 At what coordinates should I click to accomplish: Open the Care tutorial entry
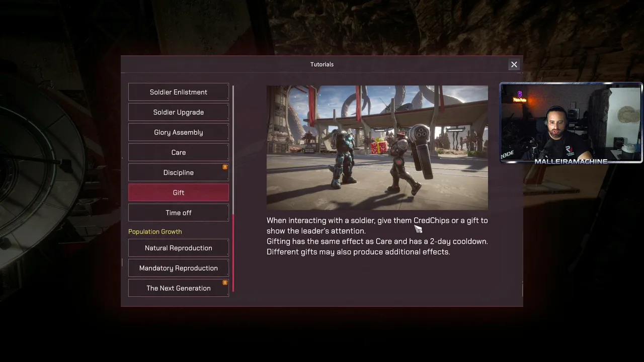pyautogui.click(x=179, y=152)
